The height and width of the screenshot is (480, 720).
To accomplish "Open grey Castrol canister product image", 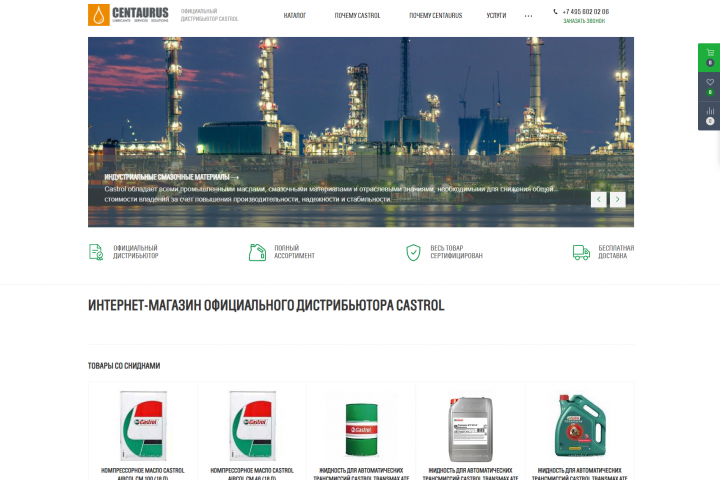I will coord(470,429).
